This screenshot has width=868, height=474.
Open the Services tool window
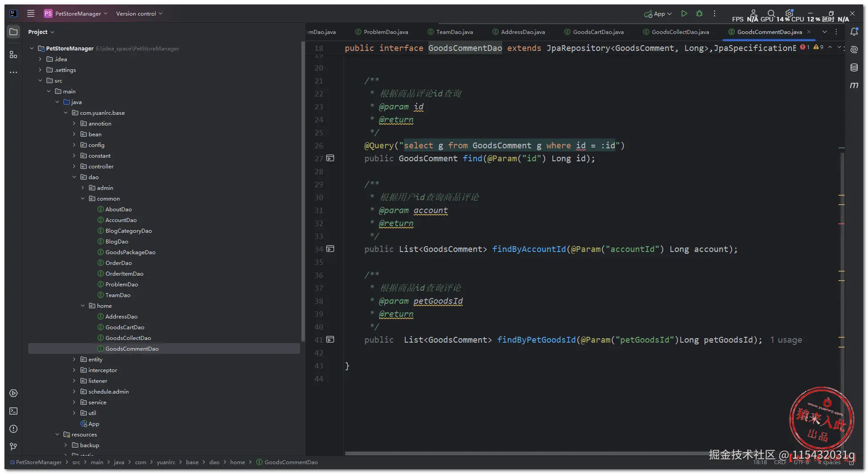13,393
